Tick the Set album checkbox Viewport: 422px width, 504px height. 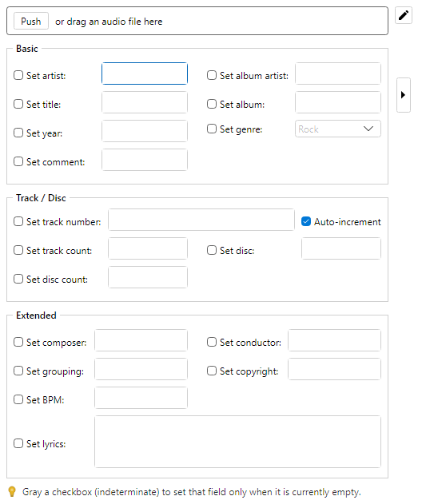pyautogui.click(x=212, y=104)
